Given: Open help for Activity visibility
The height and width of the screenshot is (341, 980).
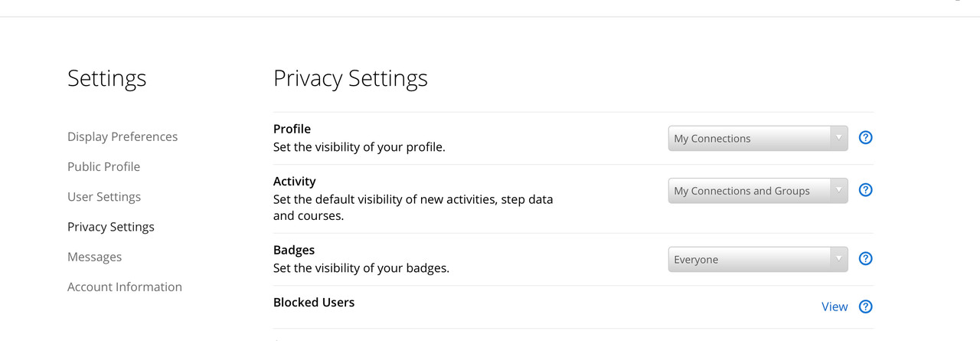Looking at the screenshot, I should (x=865, y=190).
